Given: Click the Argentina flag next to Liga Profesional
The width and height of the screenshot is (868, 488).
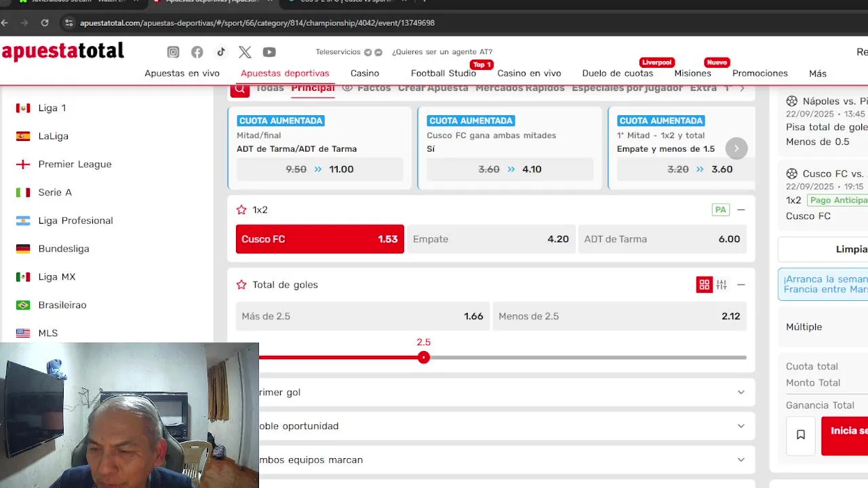Looking at the screenshot, I should (23, 220).
